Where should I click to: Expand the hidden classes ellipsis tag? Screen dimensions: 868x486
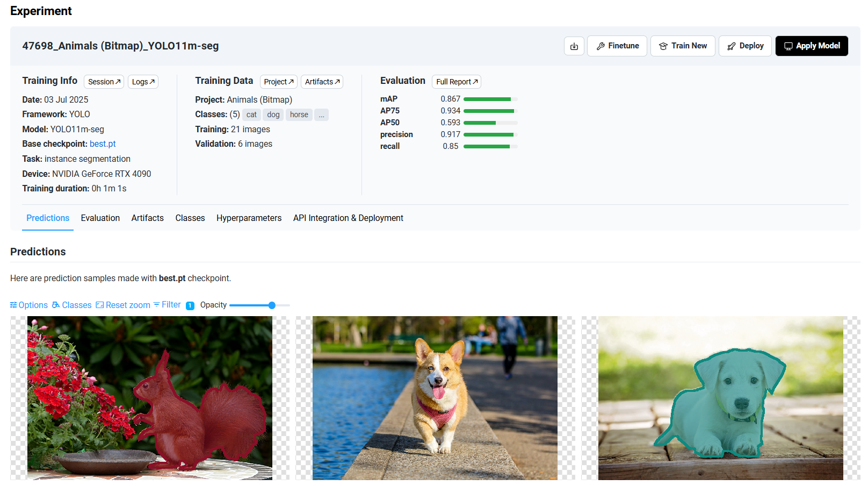[x=321, y=115]
